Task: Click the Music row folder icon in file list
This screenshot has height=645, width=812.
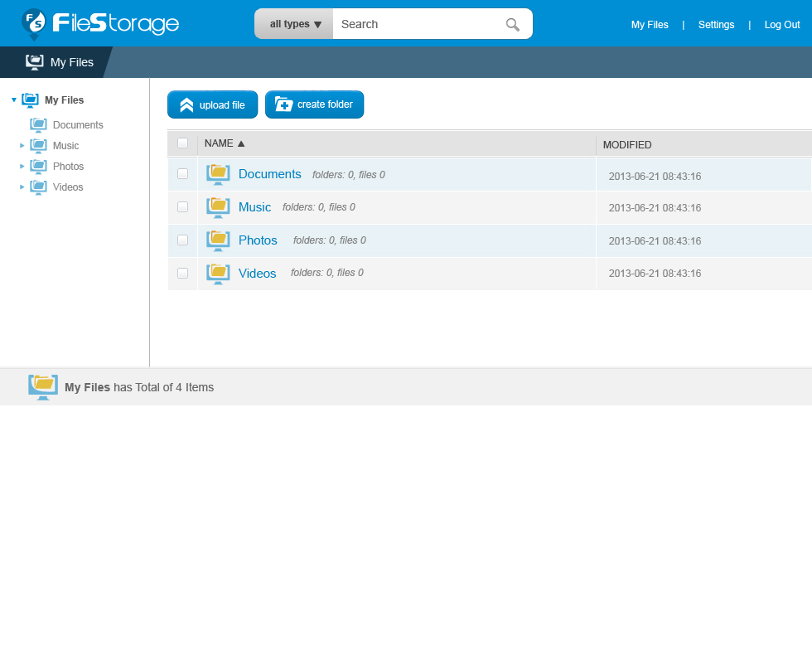Action: click(x=218, y=207)
